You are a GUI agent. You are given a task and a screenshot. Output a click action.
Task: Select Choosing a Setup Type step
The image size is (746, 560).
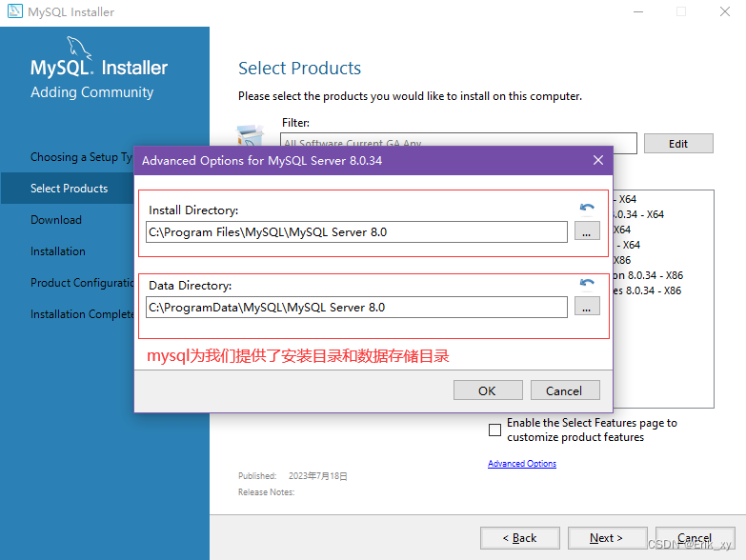pyautogui.click(x=81, y=157)
